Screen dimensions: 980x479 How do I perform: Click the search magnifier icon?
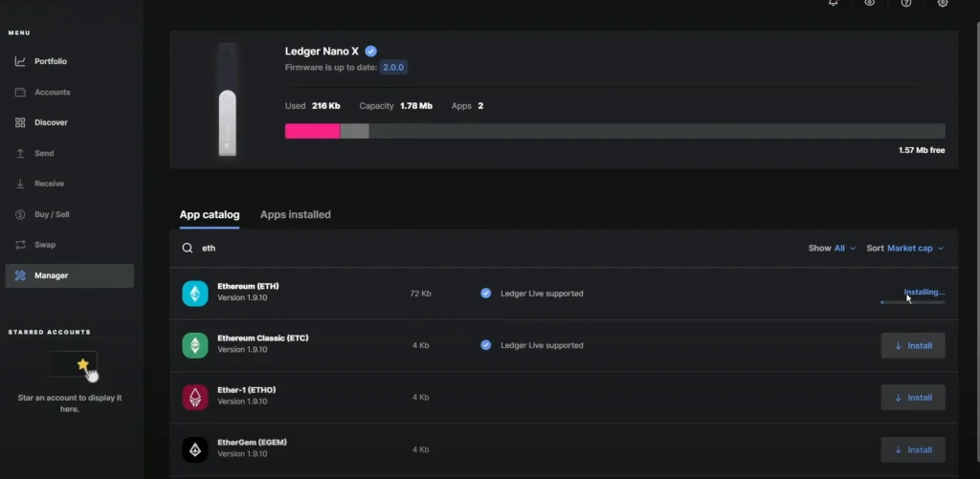[x=187, y=248]
